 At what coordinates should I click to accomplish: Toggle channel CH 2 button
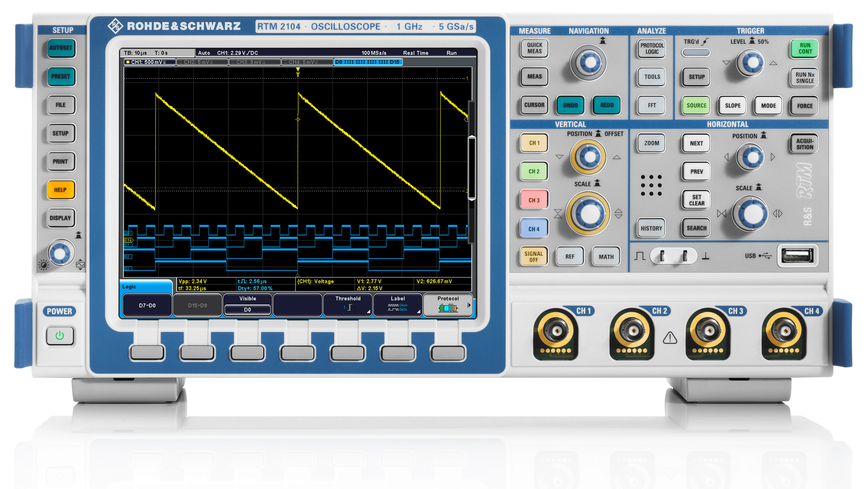534,171
